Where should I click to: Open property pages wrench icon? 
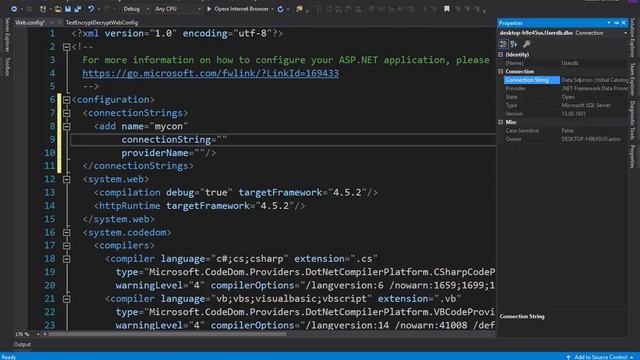click(x=527, y=44)
